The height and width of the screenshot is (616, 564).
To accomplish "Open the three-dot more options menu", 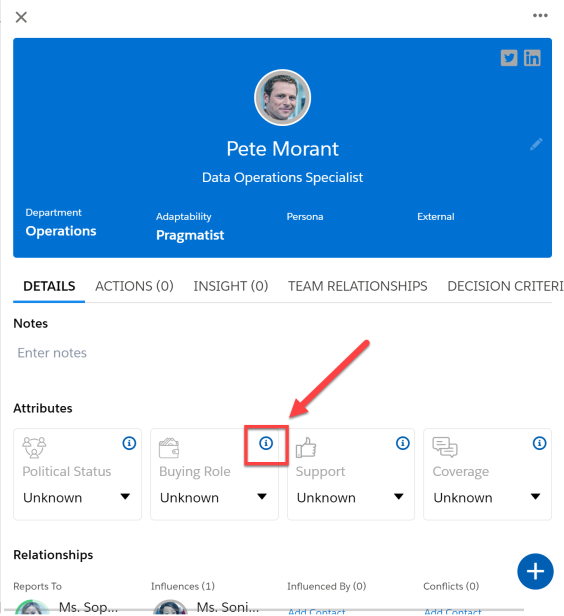I will coord(540,16).
